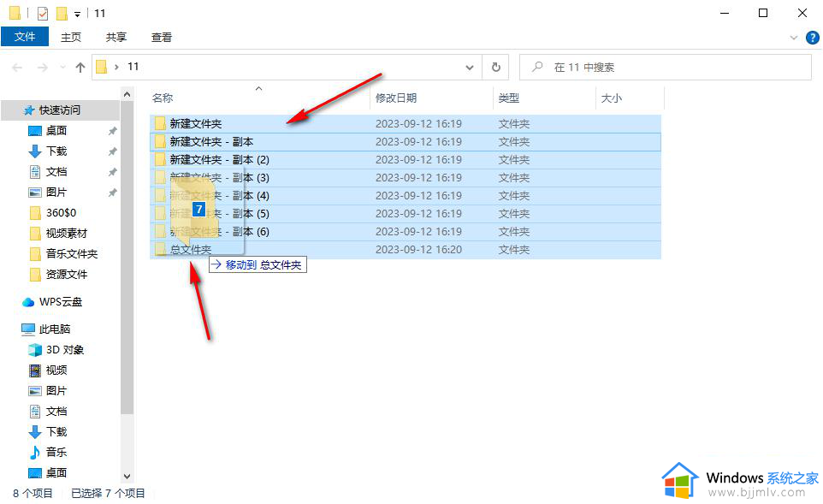Open the Customize Quick Access Toolbar dropdown
This screenshot has width=823, height=504.
(77, 15)
